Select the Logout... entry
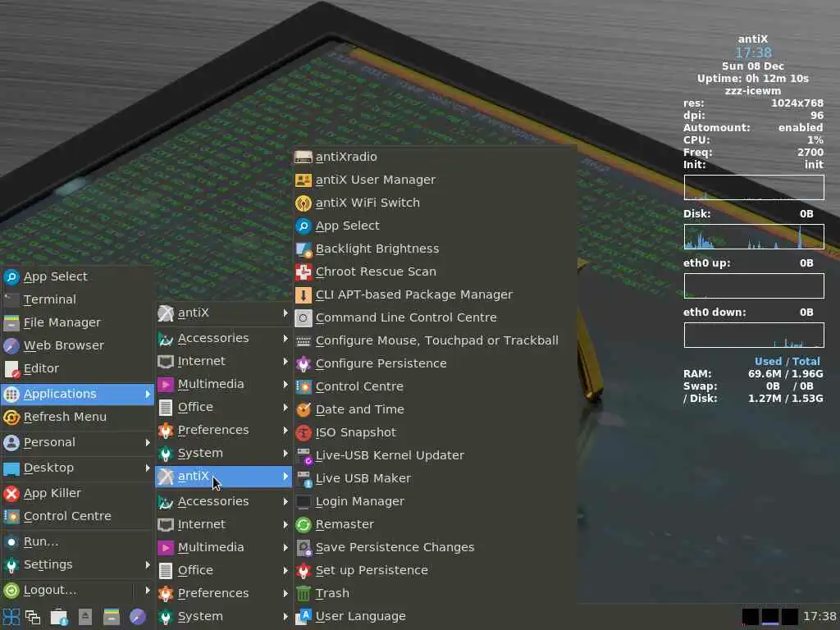The height and width of the screenshot is (630, 840). click(67, 591)
